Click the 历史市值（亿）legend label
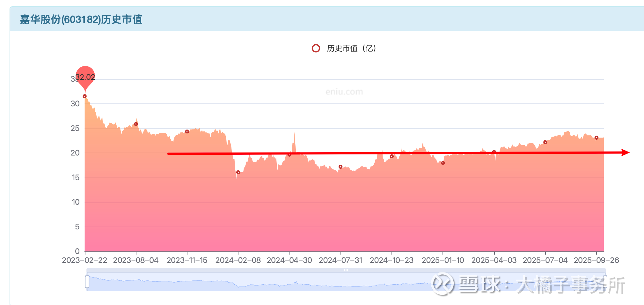The width and height of the screenshot is (644, 305). pos(352,48)
